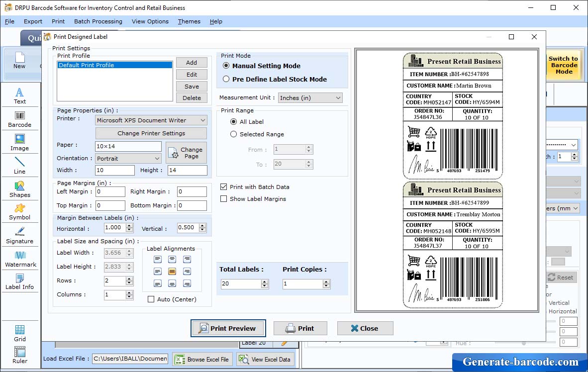This screenshot has height=372, width=588.
Task: Click the Left Margin input field
Action: click(x=110, y=191)
